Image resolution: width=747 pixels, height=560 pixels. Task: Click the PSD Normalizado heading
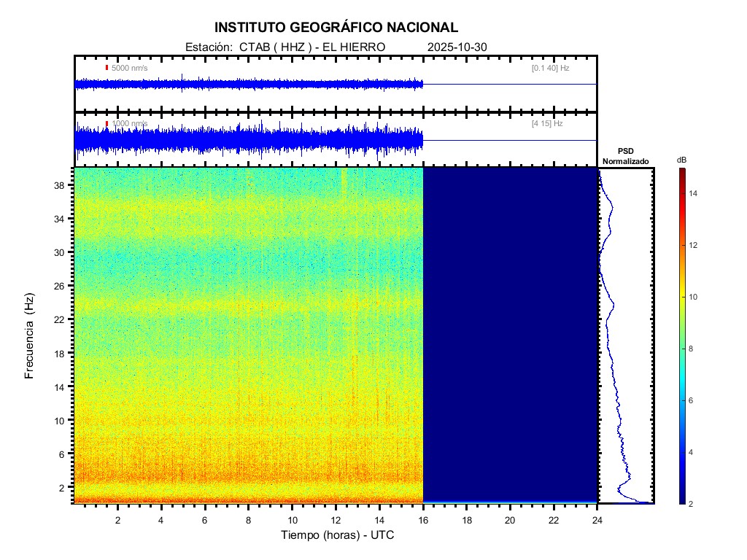625,155
